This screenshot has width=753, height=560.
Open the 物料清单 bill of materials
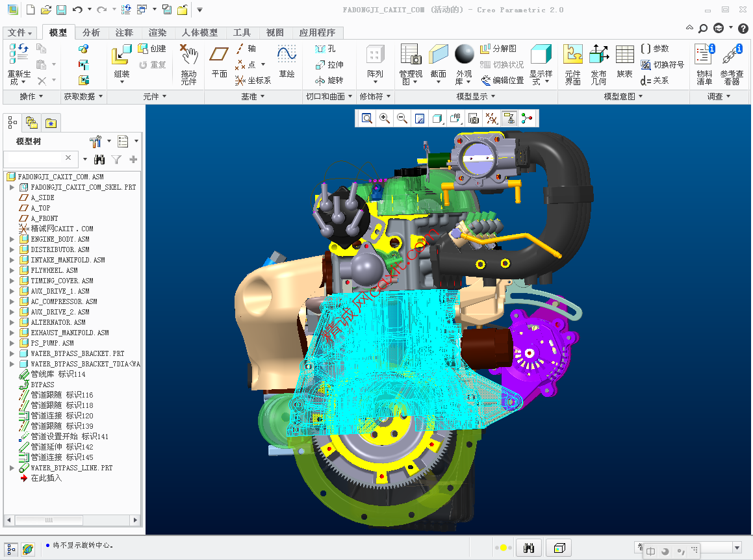pos(704,64)
